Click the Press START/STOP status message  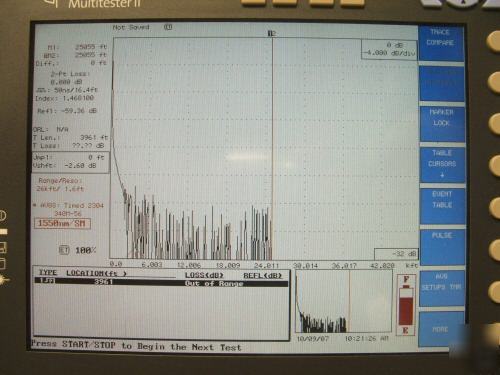136,346
